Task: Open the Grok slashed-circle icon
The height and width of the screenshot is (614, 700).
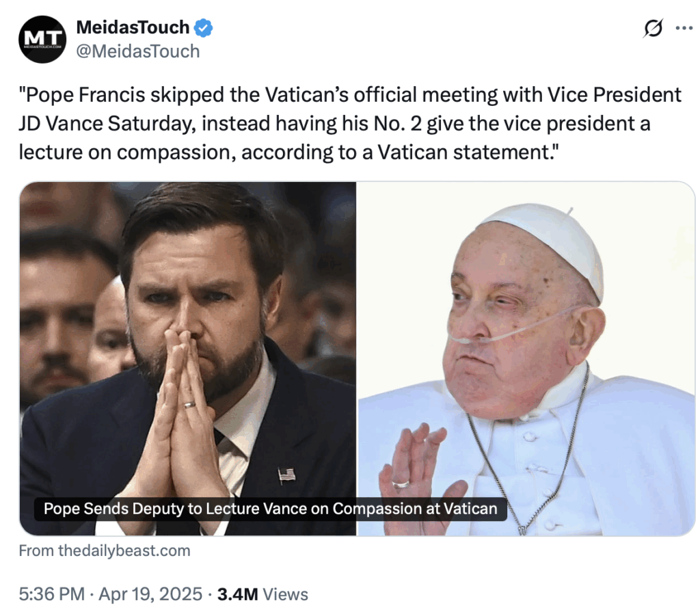Action: pos(653,28)
